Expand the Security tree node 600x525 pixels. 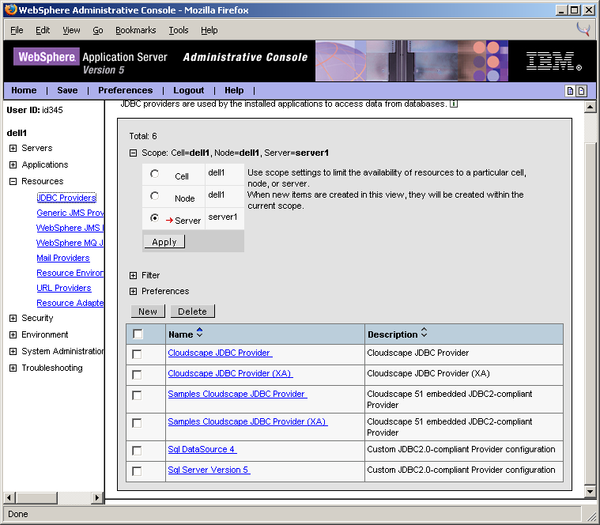[x=13, y=318]
